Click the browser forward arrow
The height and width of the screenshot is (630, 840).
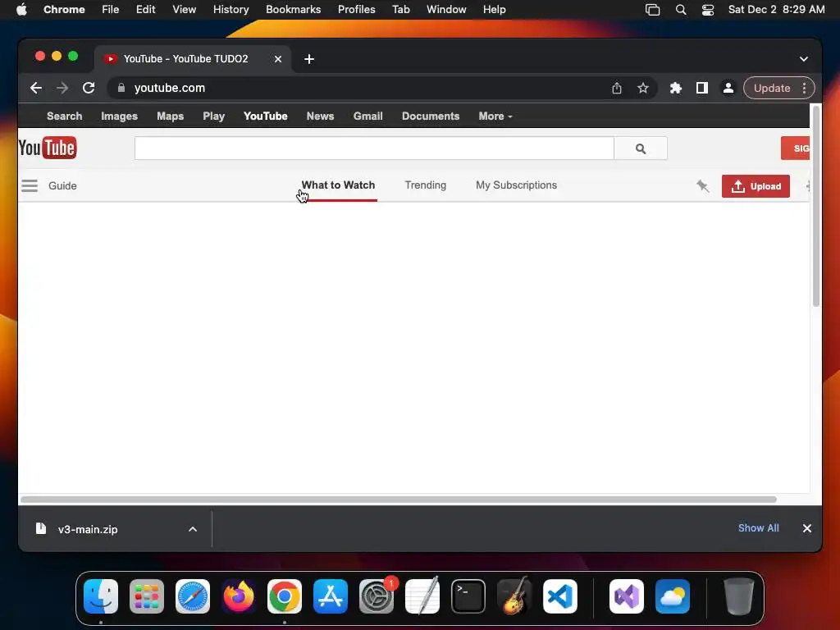pyautogui.click(x=62, y=88)
